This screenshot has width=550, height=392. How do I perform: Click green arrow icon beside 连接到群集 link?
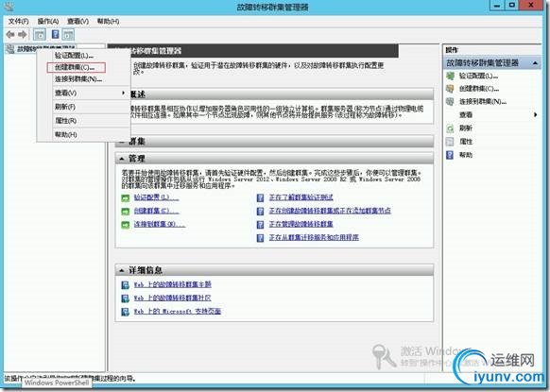tap(126, 225)
